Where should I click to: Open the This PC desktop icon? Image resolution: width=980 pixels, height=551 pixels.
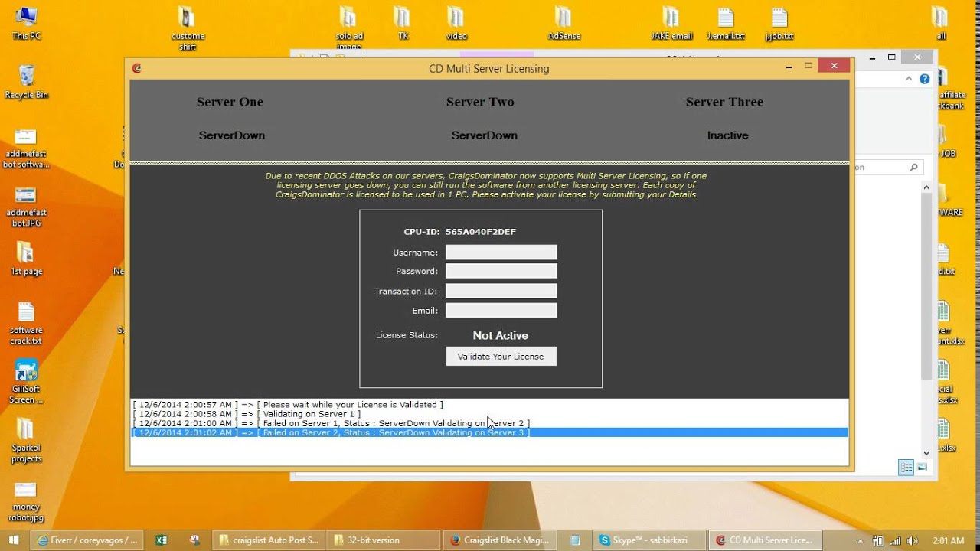pyautogui.click(x=26, y=23)
